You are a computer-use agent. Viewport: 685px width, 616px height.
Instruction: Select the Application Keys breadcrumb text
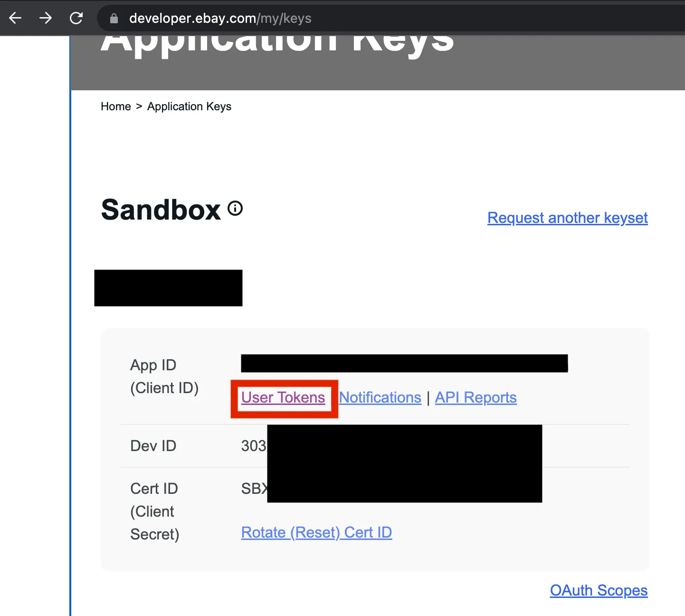tap(189, 106)
